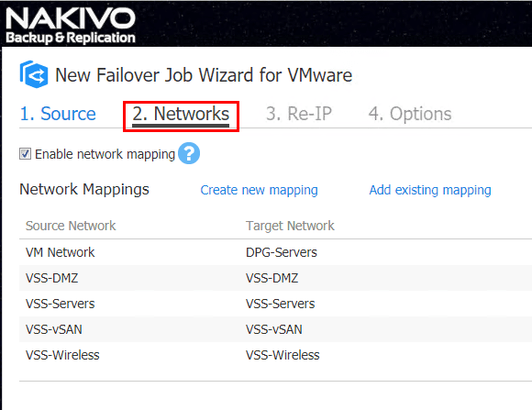Click the Source Network column header
532x410 pixels.
[71, 226]
